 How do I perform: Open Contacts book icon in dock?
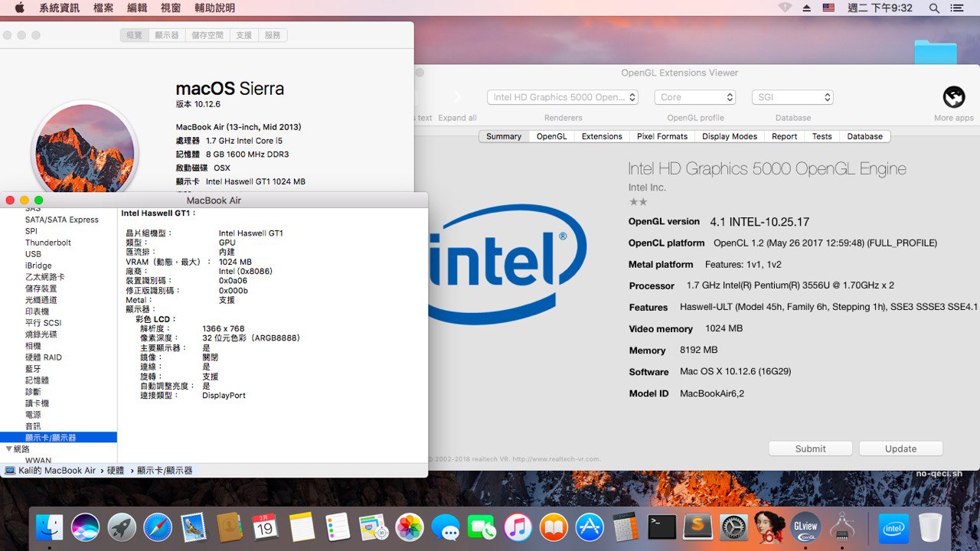point(229,527)
